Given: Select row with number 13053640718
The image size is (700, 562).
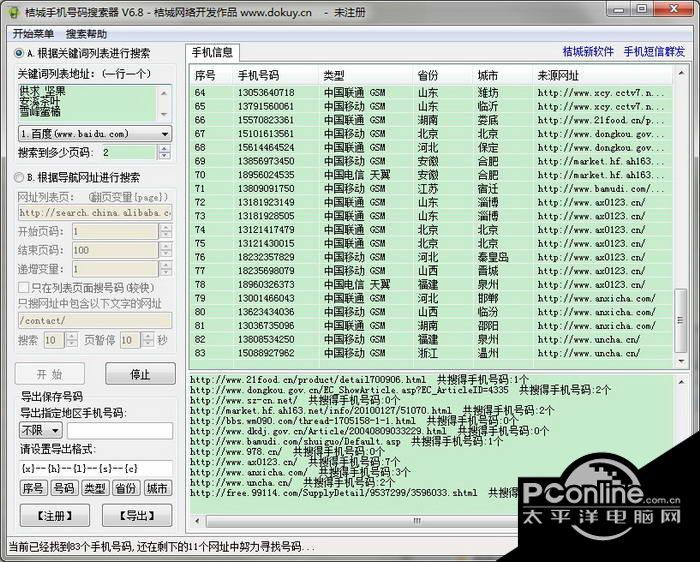Looking at the screenshot, I should click(431, 93).
